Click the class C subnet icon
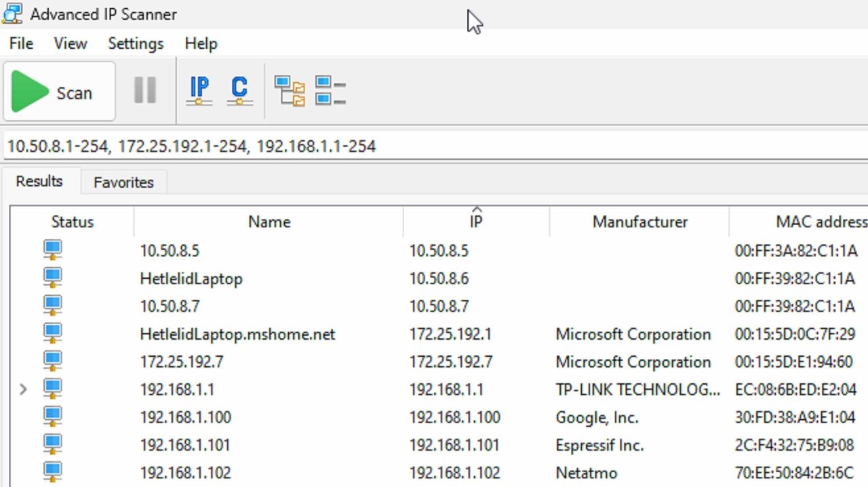The image size is (868, 487). (239, 90)
